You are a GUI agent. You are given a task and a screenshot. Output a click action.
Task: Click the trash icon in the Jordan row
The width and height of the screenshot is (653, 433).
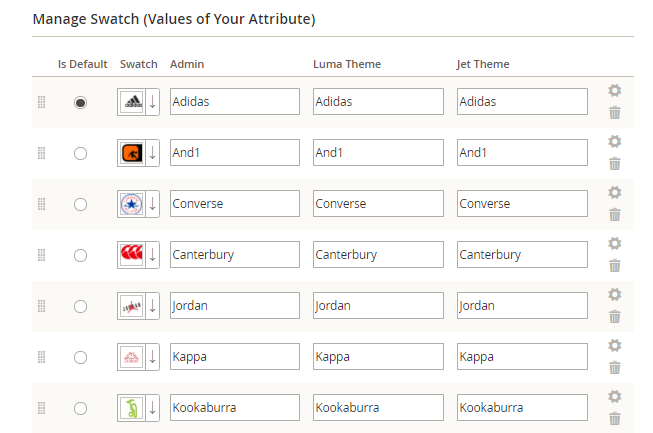coord(615,316)
